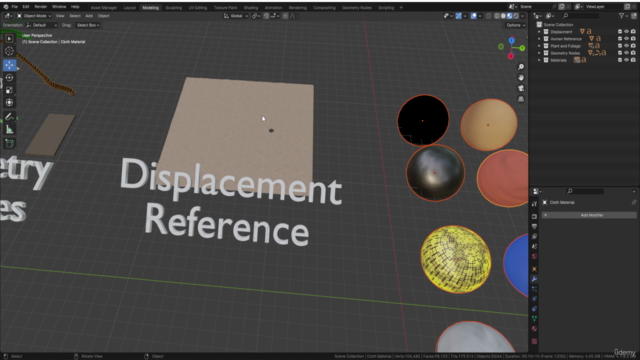Disable Materials collection in renders
This screenshot has width=640, height=360.
[633, 60]
